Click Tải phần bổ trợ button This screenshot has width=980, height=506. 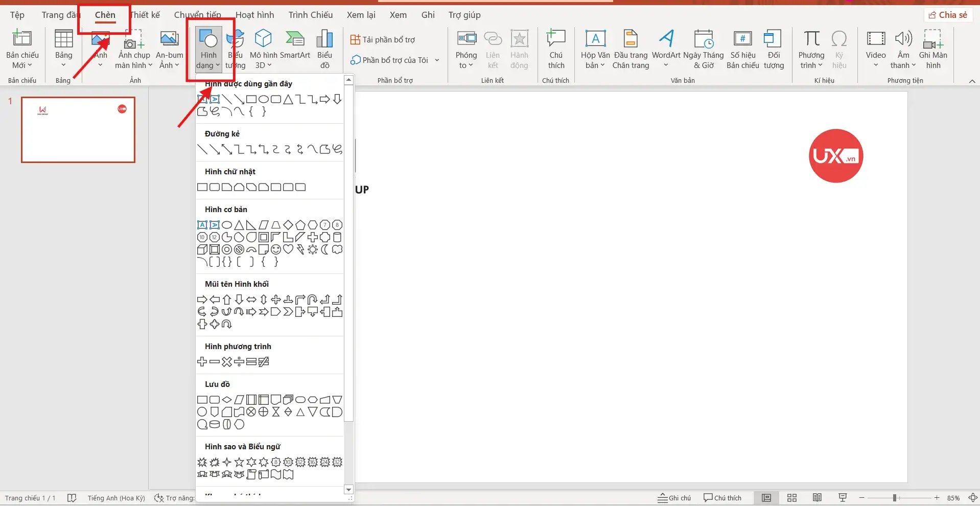pyautogui.click(x=383, y=39)
